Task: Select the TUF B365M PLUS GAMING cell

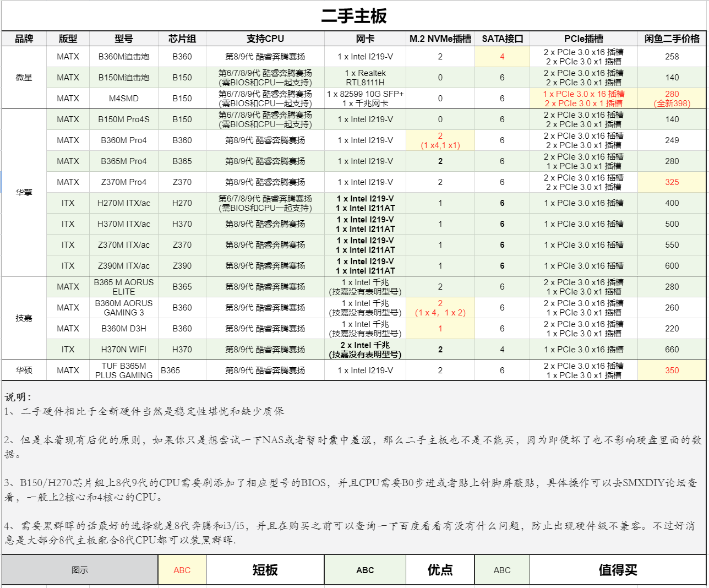Action: [124, 371]
